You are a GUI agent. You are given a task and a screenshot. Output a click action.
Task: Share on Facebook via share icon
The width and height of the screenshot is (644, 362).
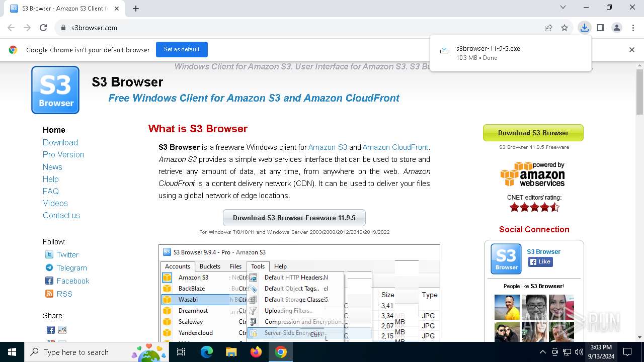click(x=51, y=330)
